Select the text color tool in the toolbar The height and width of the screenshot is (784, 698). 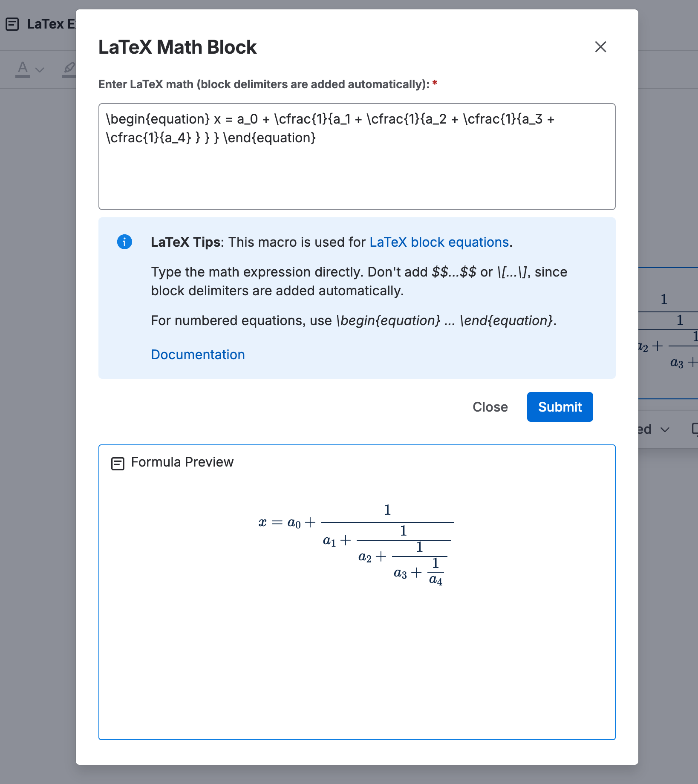click(x=22, y=67)
